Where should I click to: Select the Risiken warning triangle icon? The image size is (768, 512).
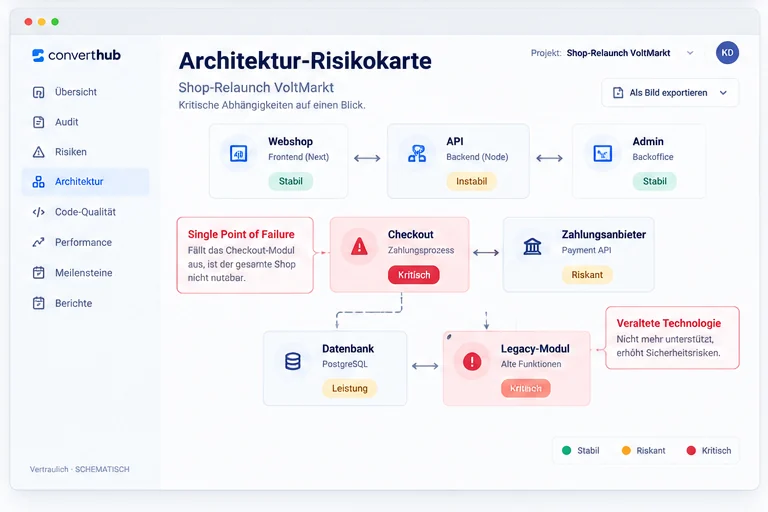click(x=39, y=152)
